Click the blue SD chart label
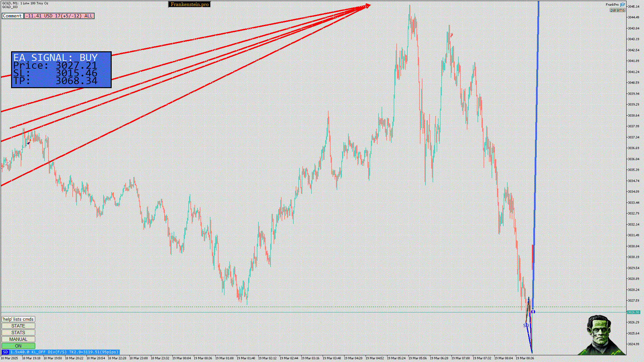 point(526,325)
